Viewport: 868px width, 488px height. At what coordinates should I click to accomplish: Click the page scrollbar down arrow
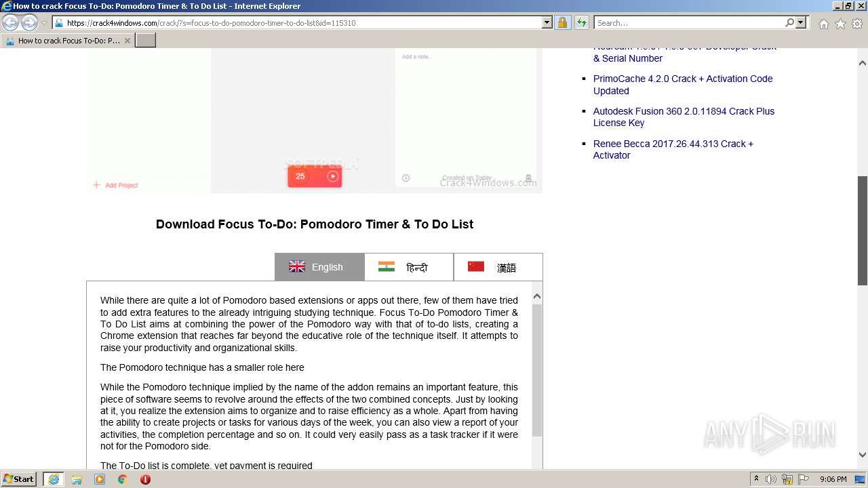coord(863,455)
